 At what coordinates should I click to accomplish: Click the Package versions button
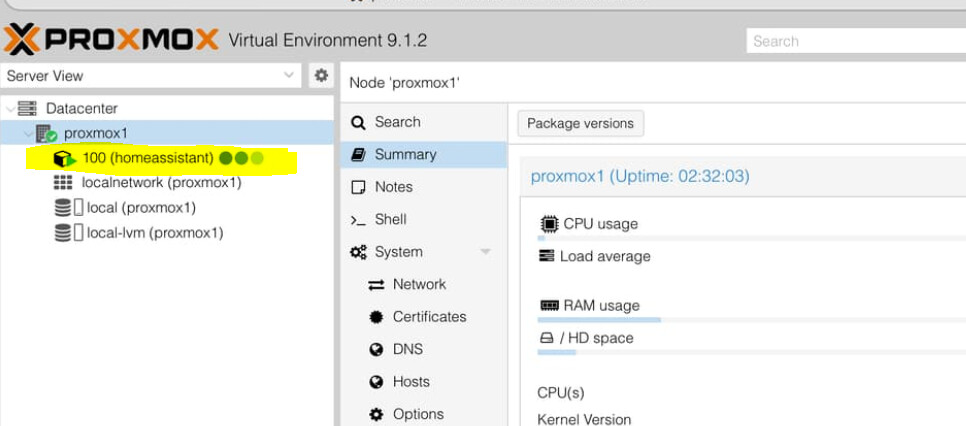580,123
